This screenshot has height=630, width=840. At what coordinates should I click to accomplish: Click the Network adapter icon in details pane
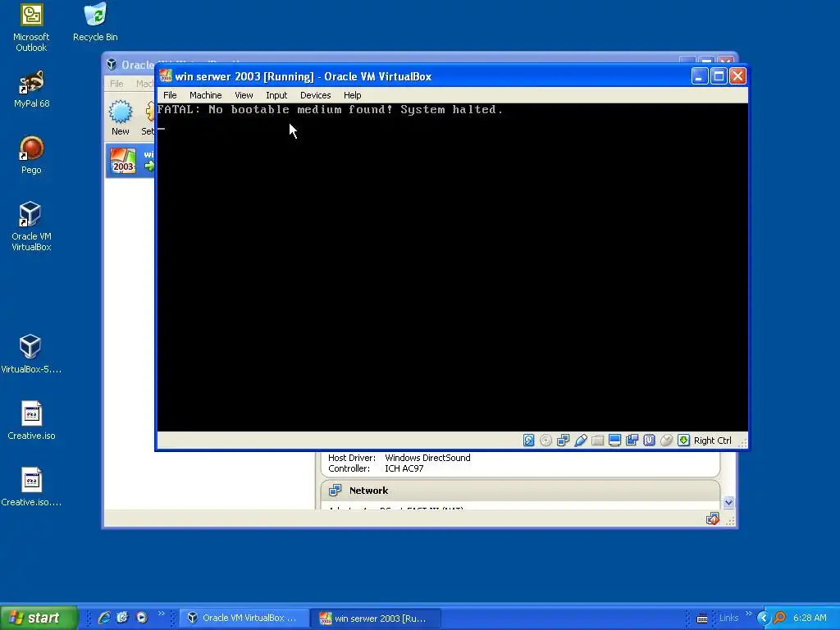tap(336, 491)
